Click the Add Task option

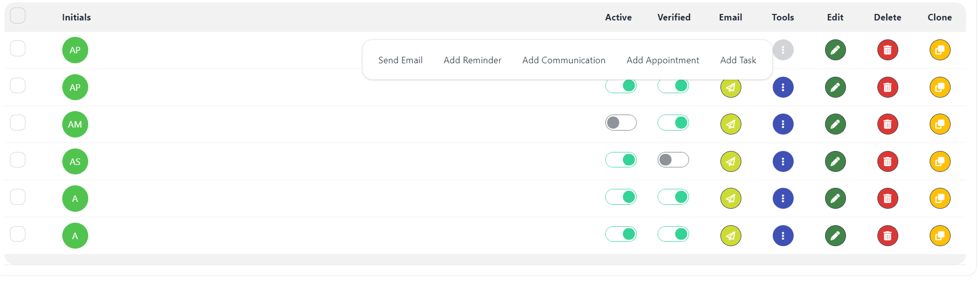[738, 60]
